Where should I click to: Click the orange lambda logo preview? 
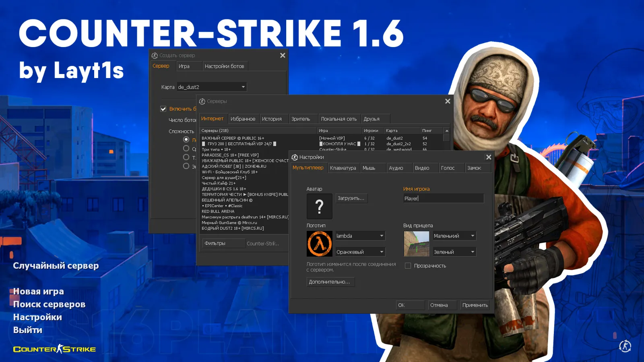[x=319, y=244]
